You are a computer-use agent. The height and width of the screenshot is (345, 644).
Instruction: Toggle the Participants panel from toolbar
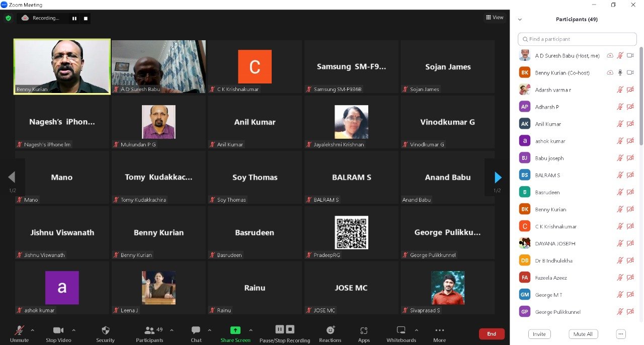149,330
